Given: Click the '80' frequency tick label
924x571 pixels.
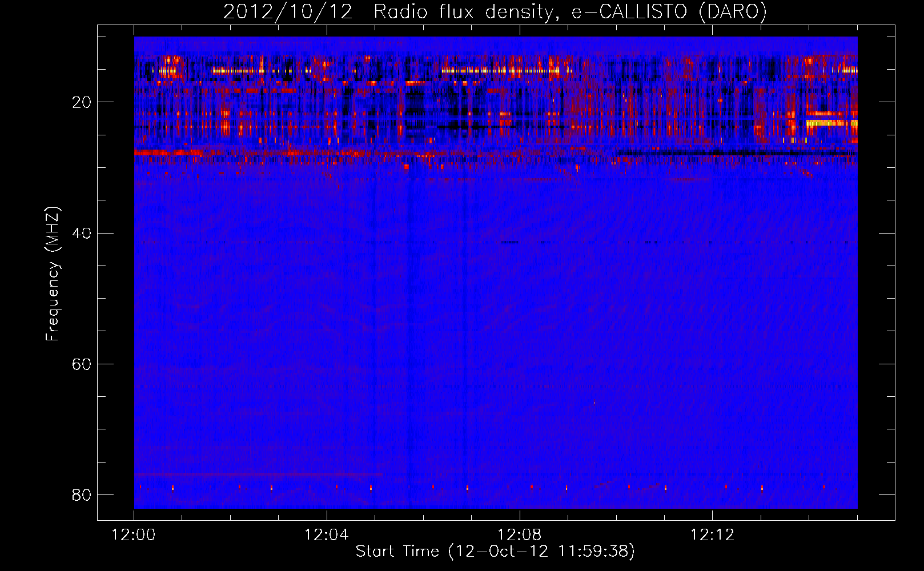Looking at the screenshot, I should coord(82,494).
